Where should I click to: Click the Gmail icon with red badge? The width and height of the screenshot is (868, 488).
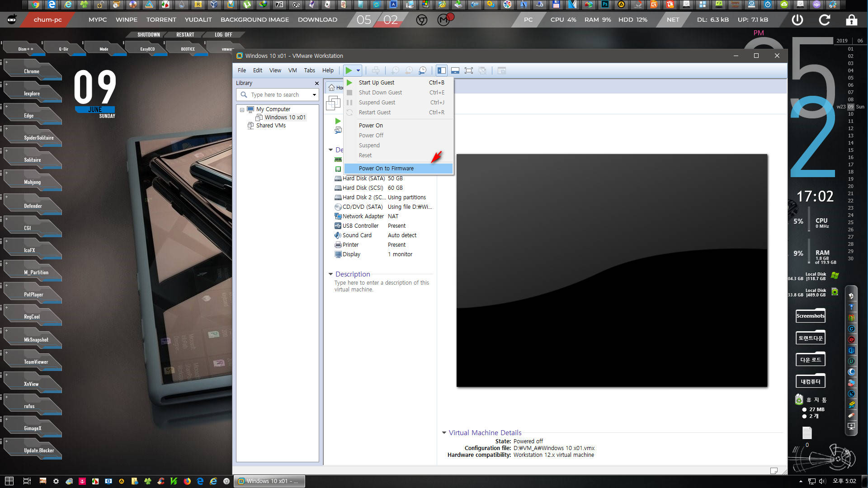click(x=445, y=19)
